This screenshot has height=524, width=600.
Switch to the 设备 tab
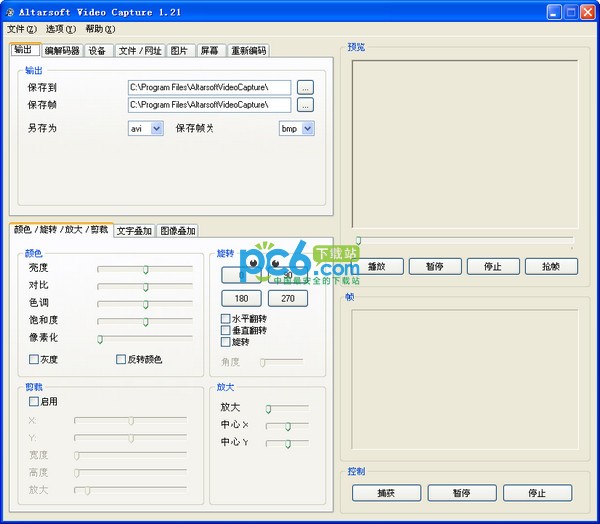tap(98, 51)
